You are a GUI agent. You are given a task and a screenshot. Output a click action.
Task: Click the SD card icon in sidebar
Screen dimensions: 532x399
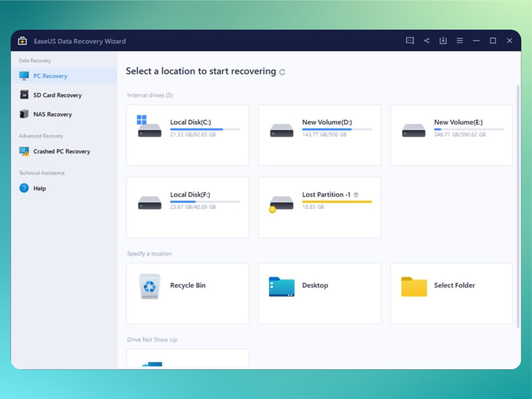pyautogui.click(x=24, y=95)
